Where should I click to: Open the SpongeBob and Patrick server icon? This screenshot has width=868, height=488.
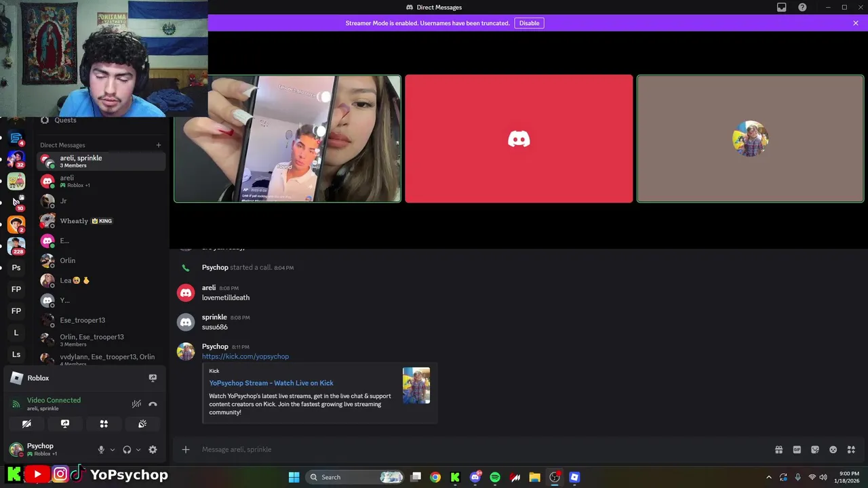coord(16,181)
